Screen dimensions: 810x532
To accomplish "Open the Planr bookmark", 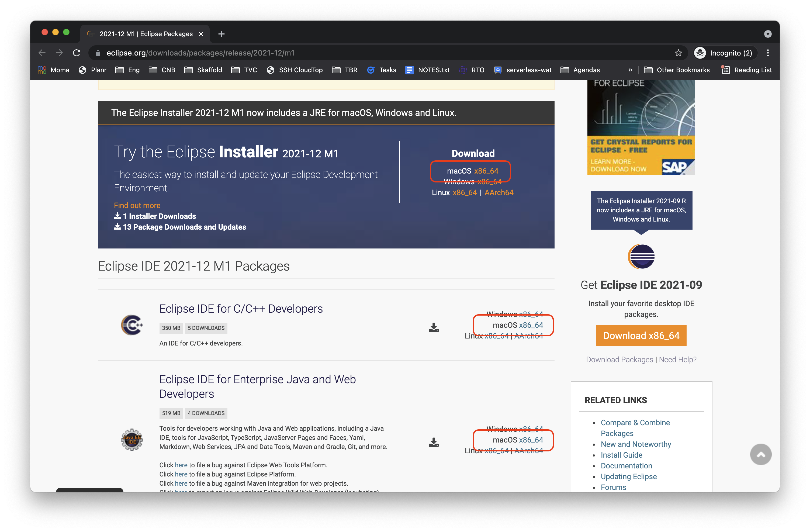I will [92, 70].
